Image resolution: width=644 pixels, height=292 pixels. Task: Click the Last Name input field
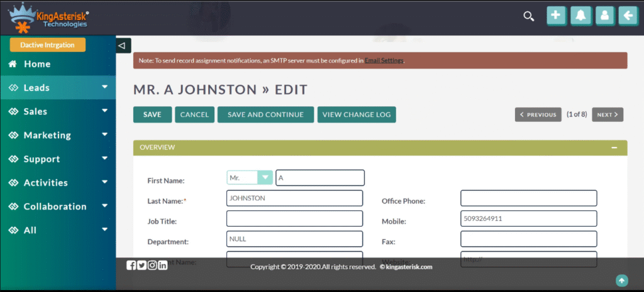coord(294,198)
